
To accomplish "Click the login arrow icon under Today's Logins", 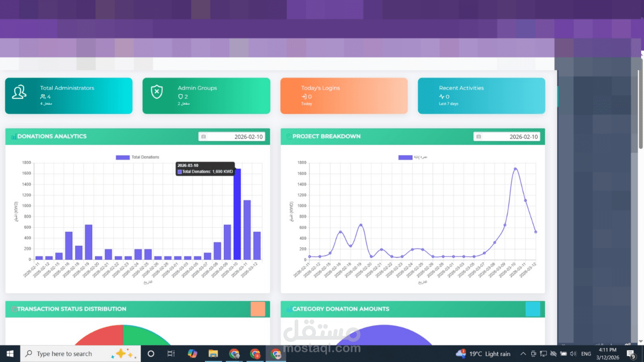I will (x=304, y=97).
